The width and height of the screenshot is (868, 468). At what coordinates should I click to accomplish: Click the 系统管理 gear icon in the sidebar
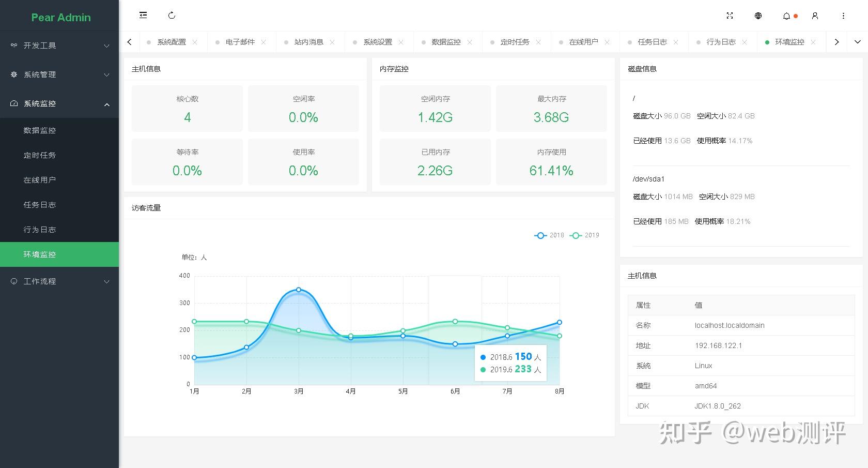pyautogui.click(x=14, y=74)
